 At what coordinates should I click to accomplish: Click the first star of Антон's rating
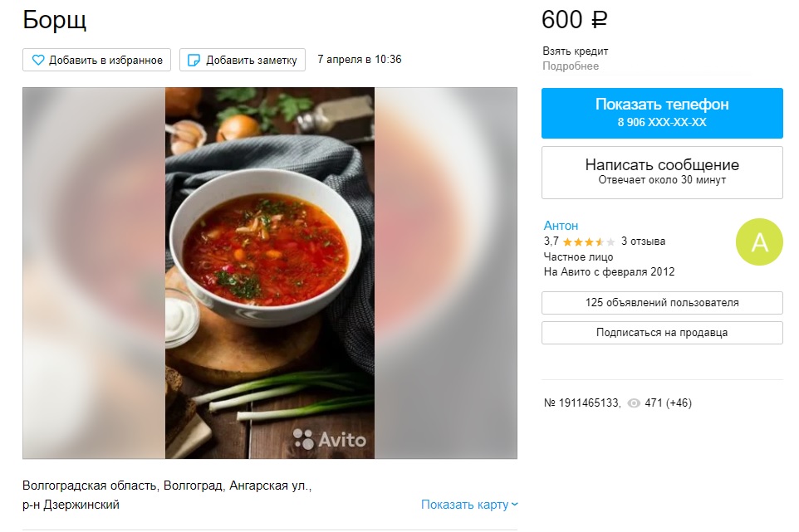[568, 242]
